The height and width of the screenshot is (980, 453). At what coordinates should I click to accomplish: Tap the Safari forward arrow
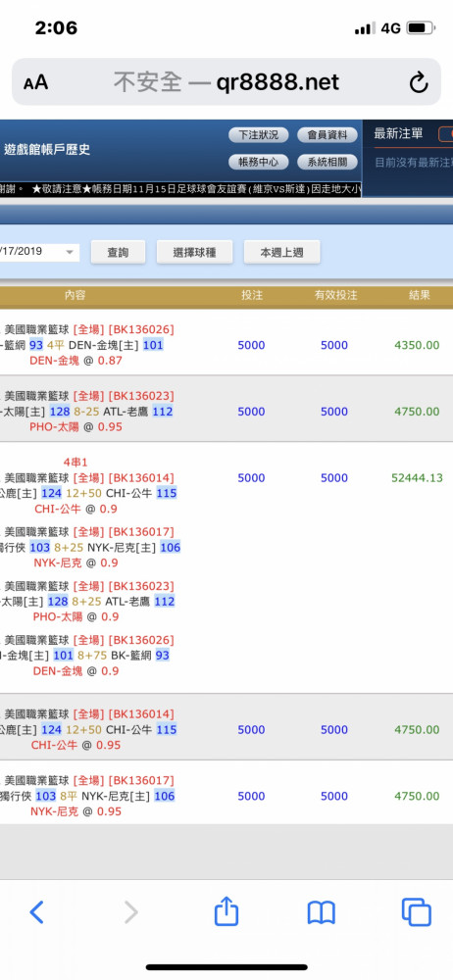pos(130,912)
